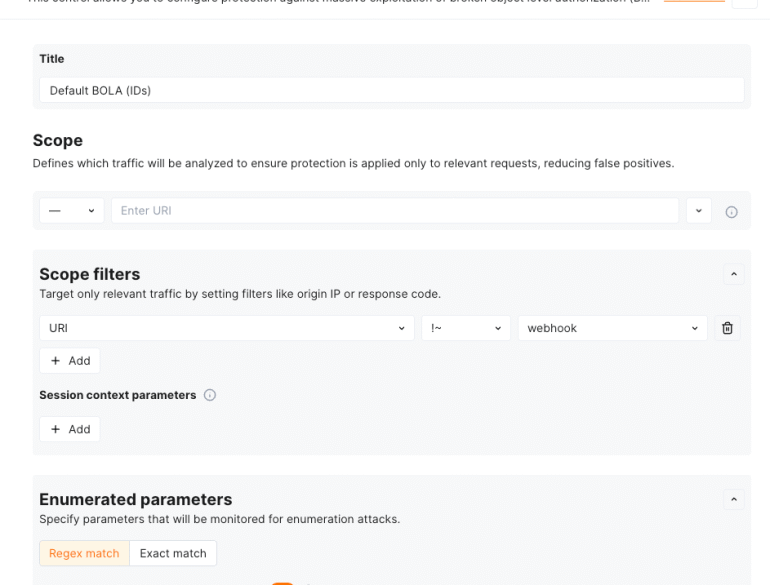
Task: Click the plus icon under the URI filter row
Action: pyautogui.click(x=55, y=361)
